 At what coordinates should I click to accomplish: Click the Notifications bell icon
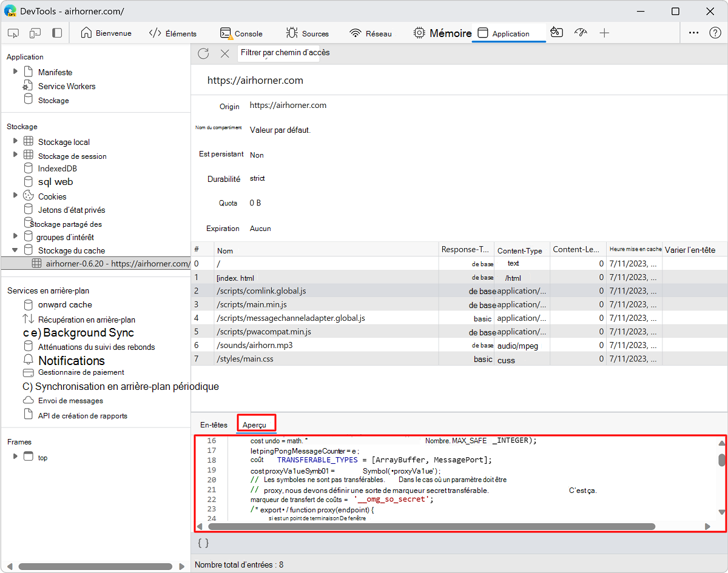pos(29,360)
